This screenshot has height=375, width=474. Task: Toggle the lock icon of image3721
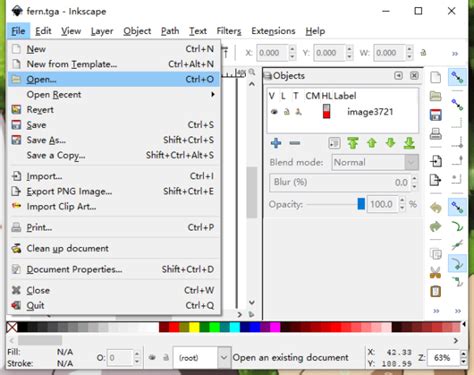click(287, 112)
